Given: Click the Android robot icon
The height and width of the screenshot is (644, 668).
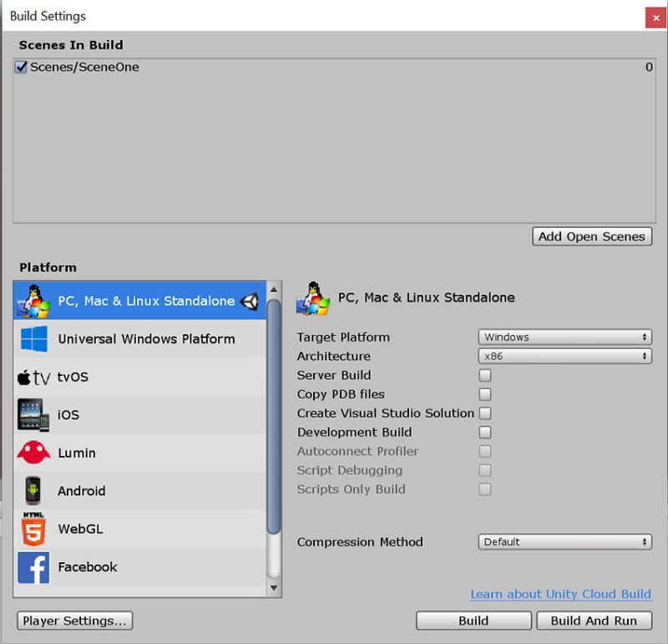Looking at the screenshot, I should point(32,491).
